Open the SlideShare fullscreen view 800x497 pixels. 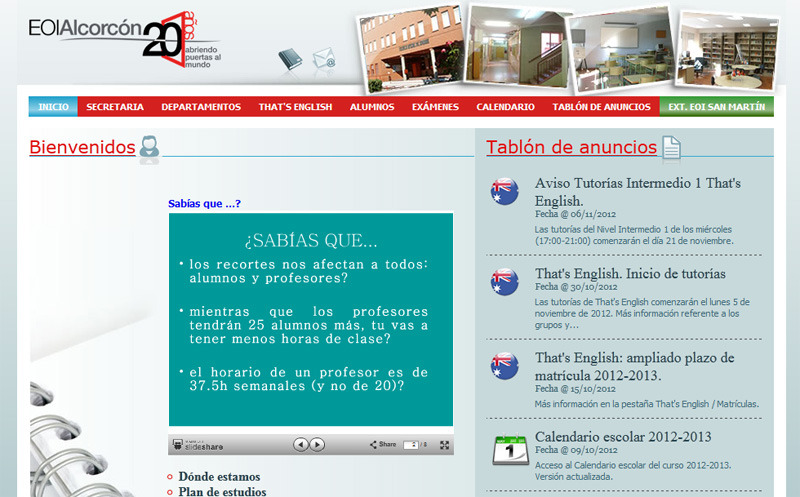click(444, 445)
